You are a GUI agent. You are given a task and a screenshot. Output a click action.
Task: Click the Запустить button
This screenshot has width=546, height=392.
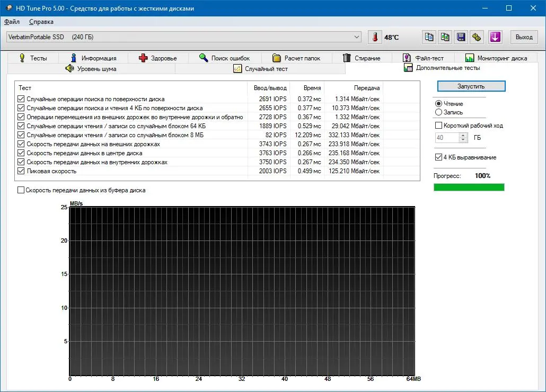471,86
